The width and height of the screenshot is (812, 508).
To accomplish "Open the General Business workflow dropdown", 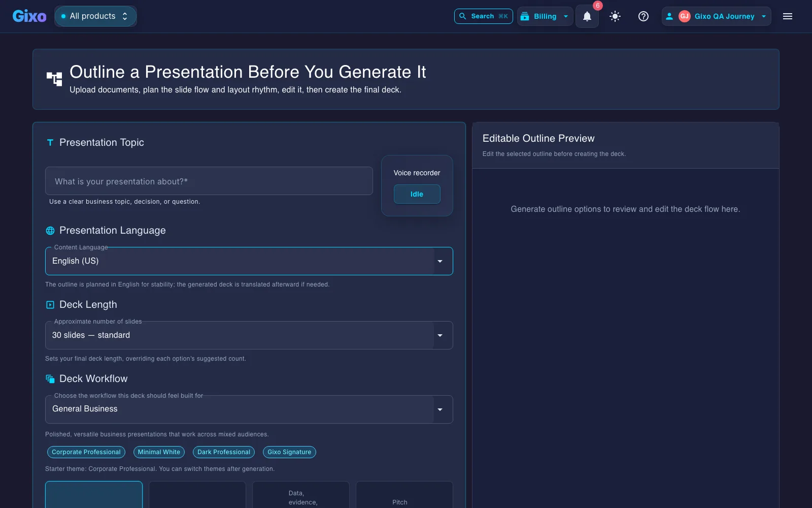I will click(x=249, y=409).
